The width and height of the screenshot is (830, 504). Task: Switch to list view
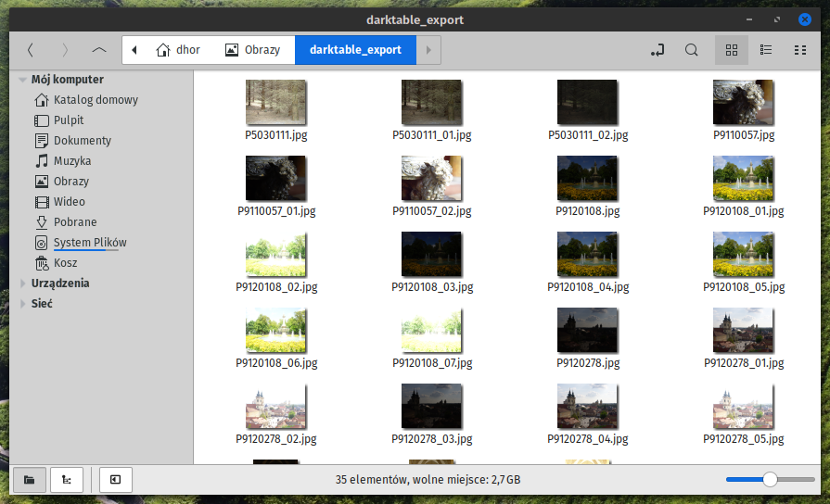point(766,50)
